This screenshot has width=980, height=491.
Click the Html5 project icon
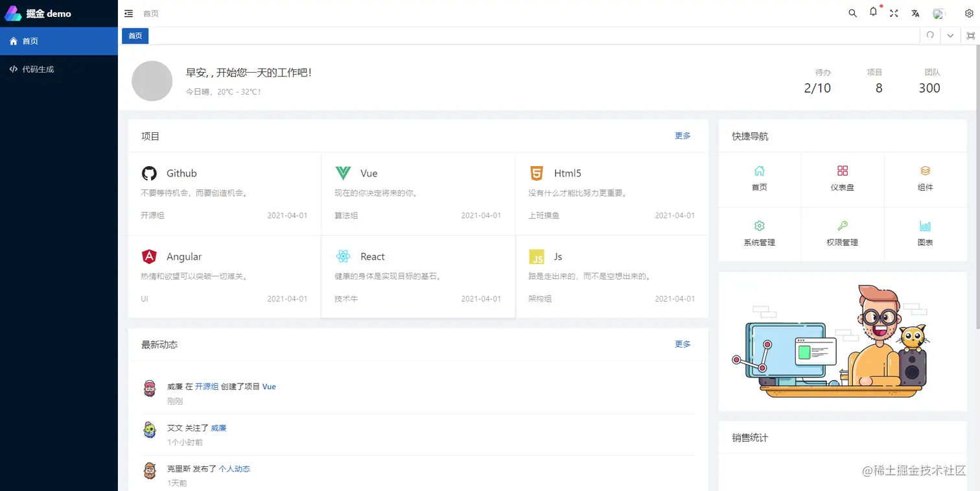[x=537, y=173]
